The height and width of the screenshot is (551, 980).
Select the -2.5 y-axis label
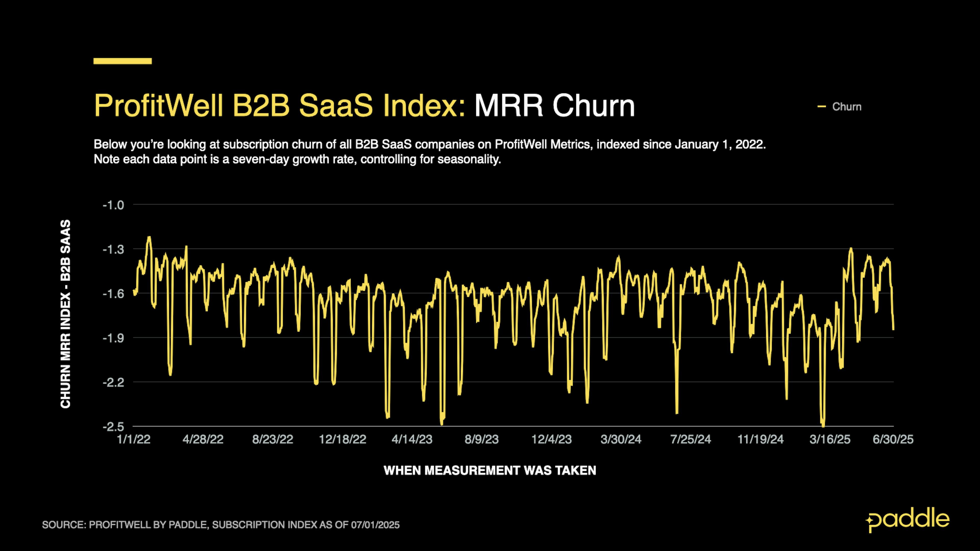pos(113,427)
